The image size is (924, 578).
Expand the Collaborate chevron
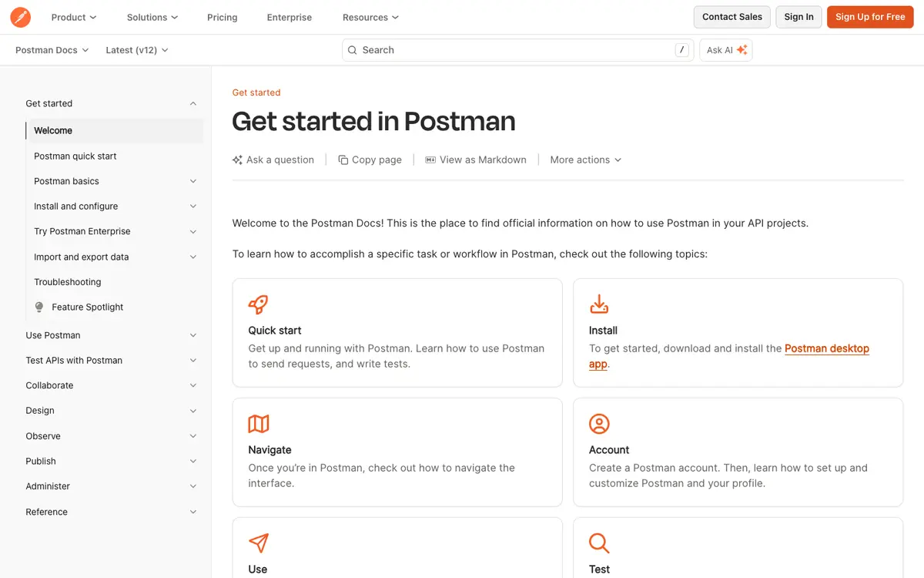click(x=193, y=385)
